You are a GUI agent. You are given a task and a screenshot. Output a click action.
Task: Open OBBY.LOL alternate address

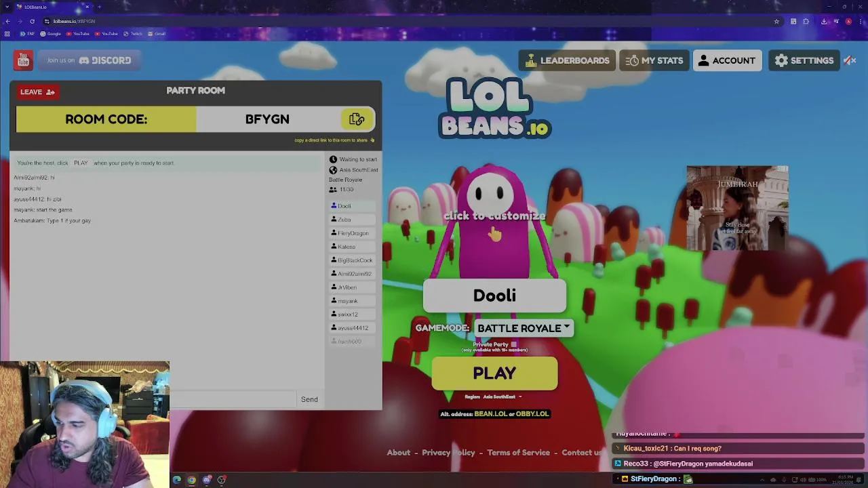[x=532, y=414]
